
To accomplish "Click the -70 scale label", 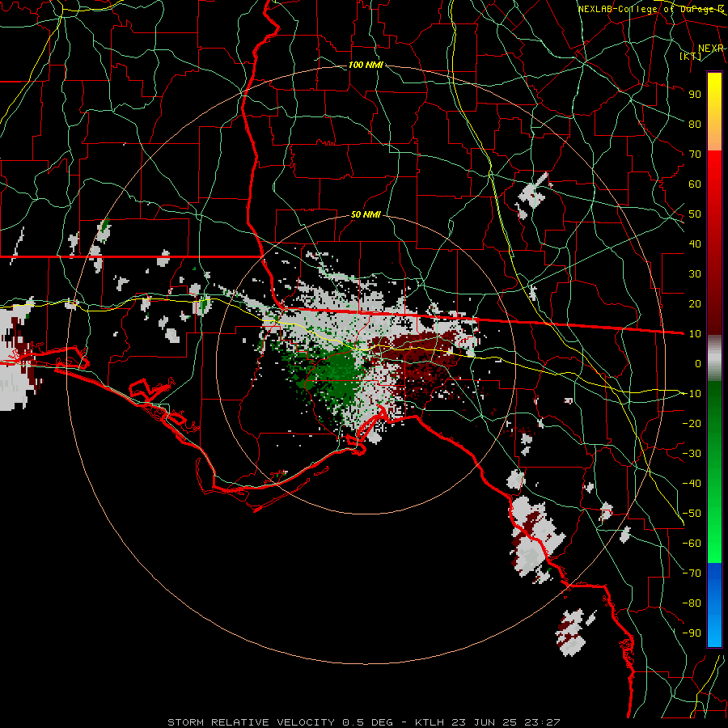I will tap(692, 574).
